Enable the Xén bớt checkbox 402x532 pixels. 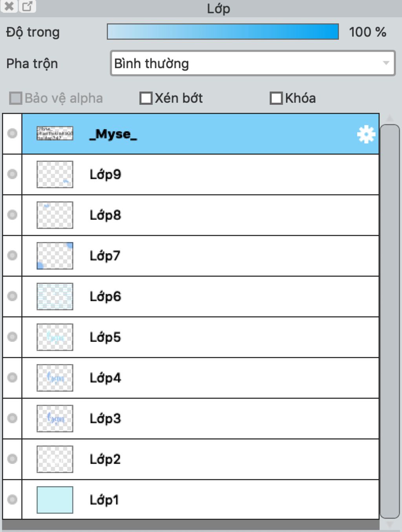(146, 98)
